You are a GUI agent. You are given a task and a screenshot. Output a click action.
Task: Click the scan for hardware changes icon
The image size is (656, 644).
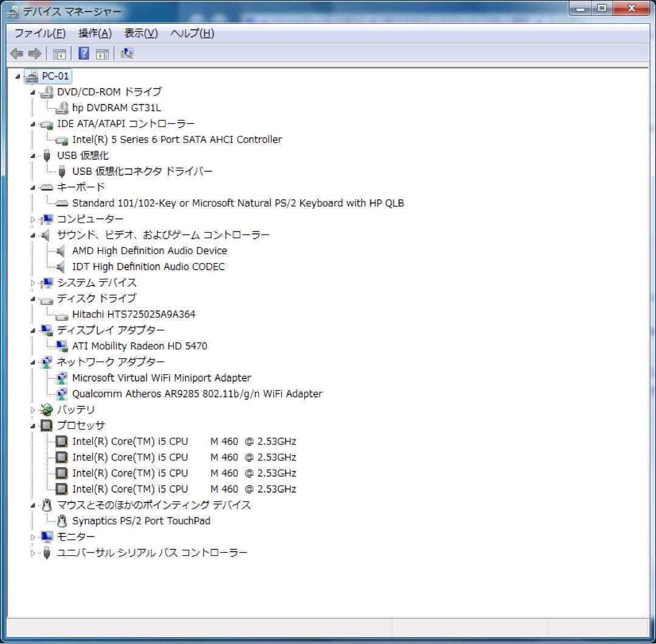(x=127, y=53)
